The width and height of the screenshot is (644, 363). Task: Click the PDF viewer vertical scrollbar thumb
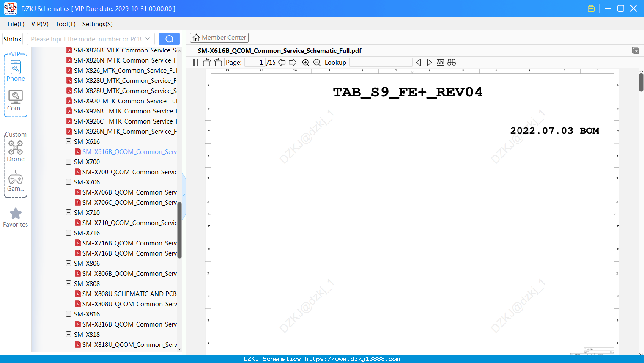coord(641,82)
